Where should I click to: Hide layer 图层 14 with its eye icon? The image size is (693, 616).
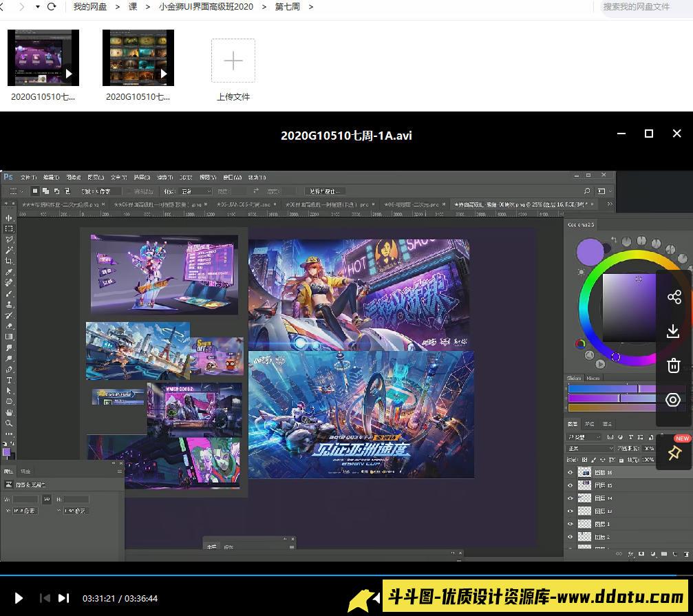570,498
